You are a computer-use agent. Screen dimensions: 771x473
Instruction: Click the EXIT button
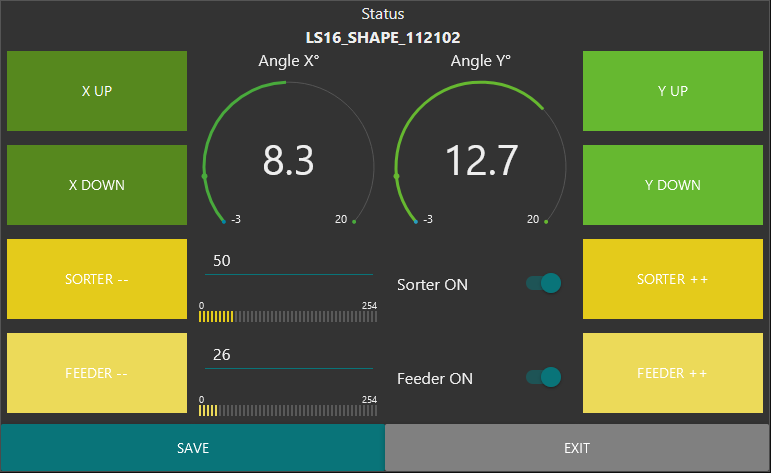(x=577, y=448)
